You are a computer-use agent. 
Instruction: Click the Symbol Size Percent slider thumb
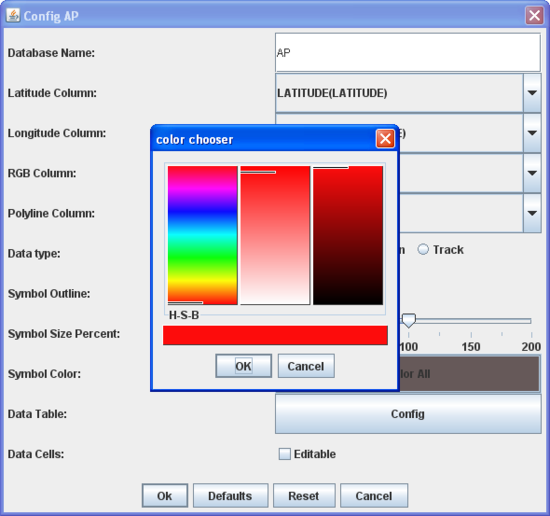pos(408,320)
